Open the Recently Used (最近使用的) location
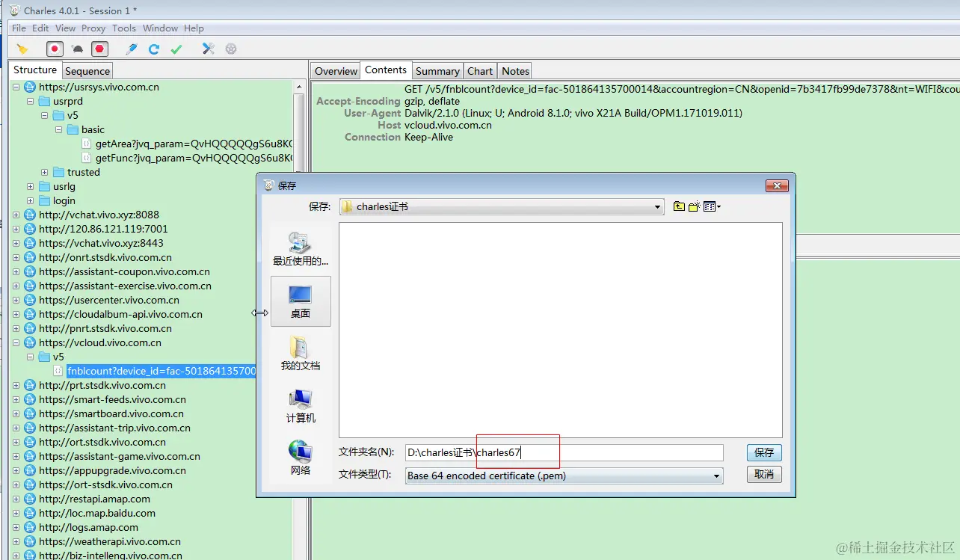This screenshot has height=560, width=960. [x=301, y=250]
